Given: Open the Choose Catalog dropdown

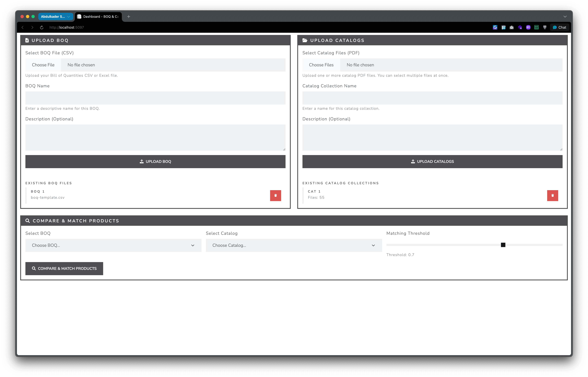Looking at the screenshot, I should pyautogui.click(x=293, y=245).
